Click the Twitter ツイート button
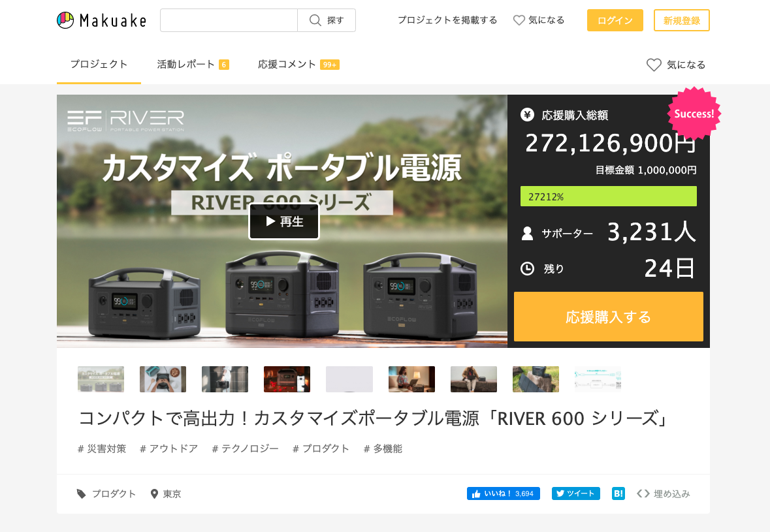The width and height of the screenshot is (770, 532). tap(575, 493)
